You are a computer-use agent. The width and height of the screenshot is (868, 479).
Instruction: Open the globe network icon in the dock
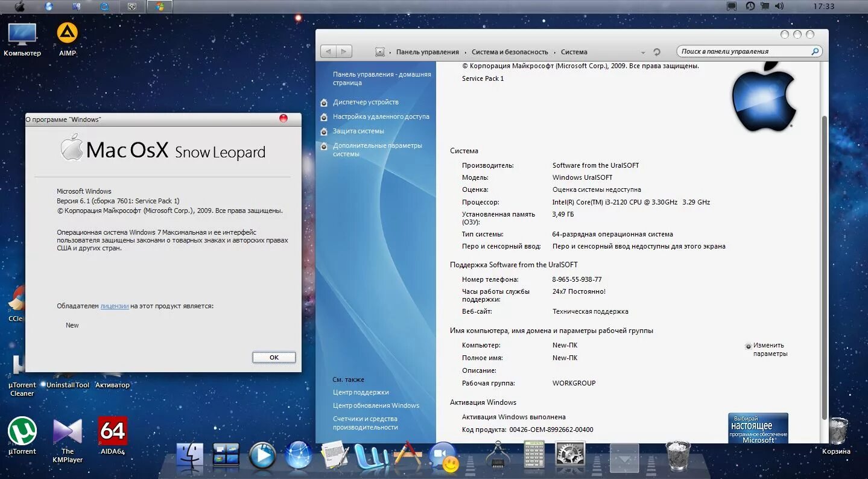point(299,455)
